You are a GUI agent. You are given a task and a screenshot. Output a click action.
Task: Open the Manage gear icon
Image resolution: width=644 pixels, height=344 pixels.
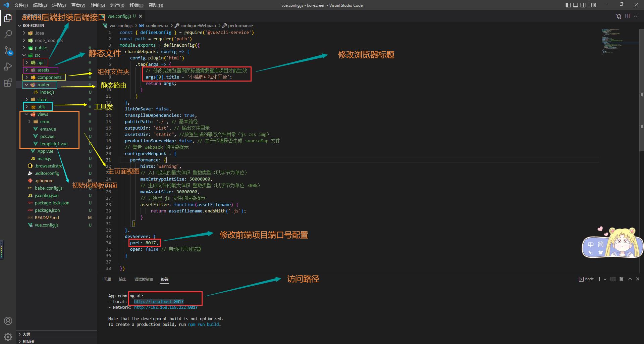coord(8,337)
